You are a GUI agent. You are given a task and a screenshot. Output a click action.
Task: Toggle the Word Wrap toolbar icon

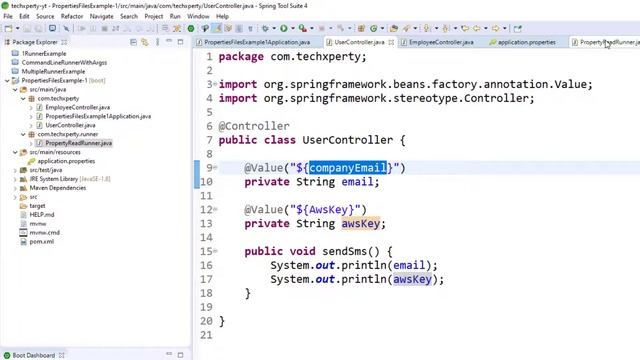(228, 29)
